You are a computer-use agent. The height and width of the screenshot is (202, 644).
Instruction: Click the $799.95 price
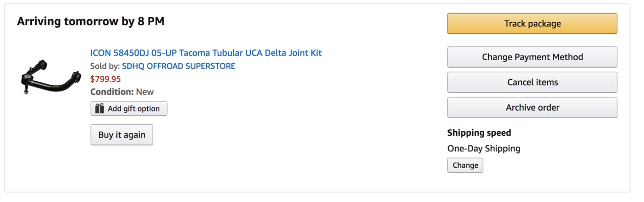click(105, 79)
